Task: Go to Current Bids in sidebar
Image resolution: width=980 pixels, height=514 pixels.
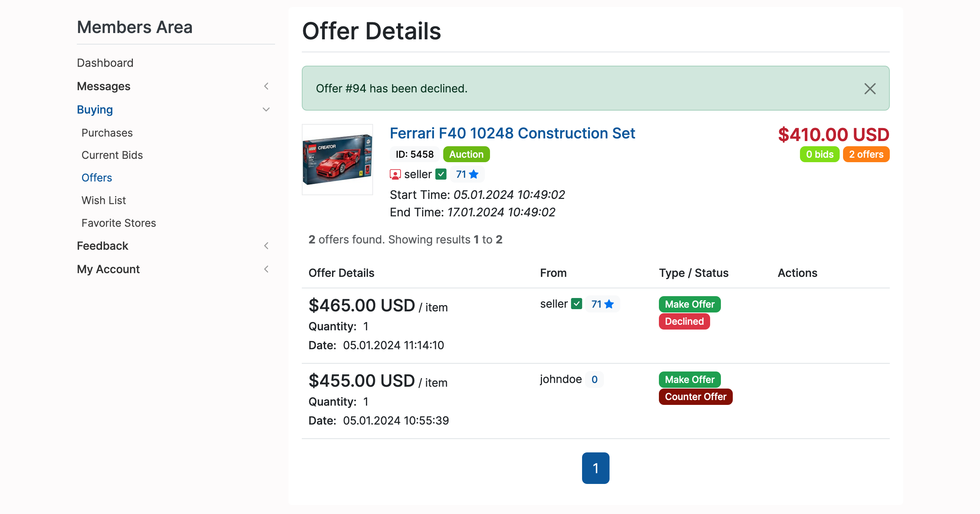Action: pyautogui.click(x=112, y=155)
